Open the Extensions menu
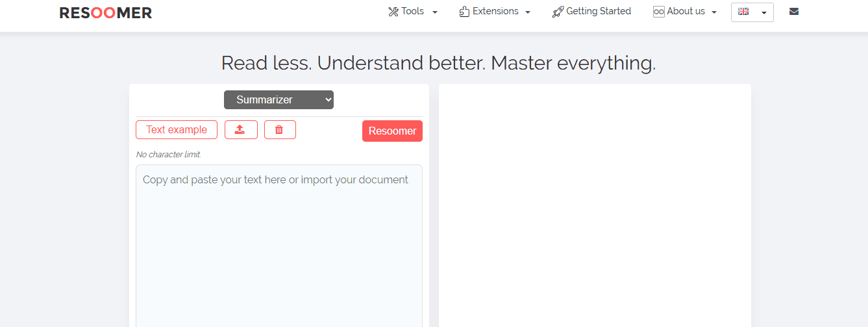The image size is (868, 327). click(495, 11)
